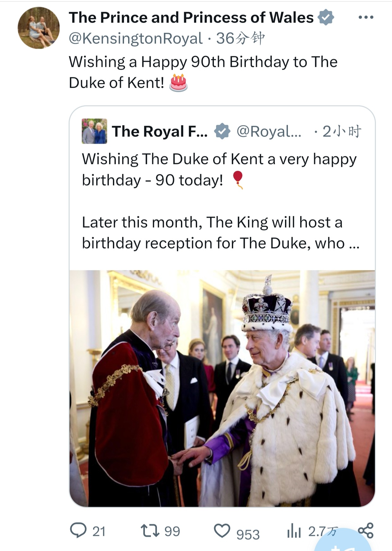Image resolution: width=392 pixels, height=551 pixels.
Task: Click the blue verified badge beside Wales
Action: point(326,17)
